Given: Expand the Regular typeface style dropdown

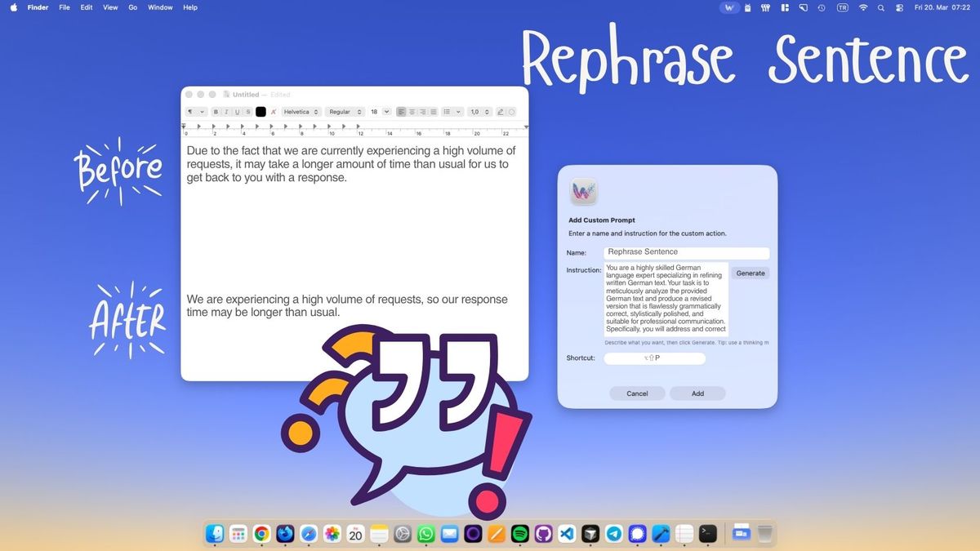Looking at the screenshot, I should pos(344,112).
